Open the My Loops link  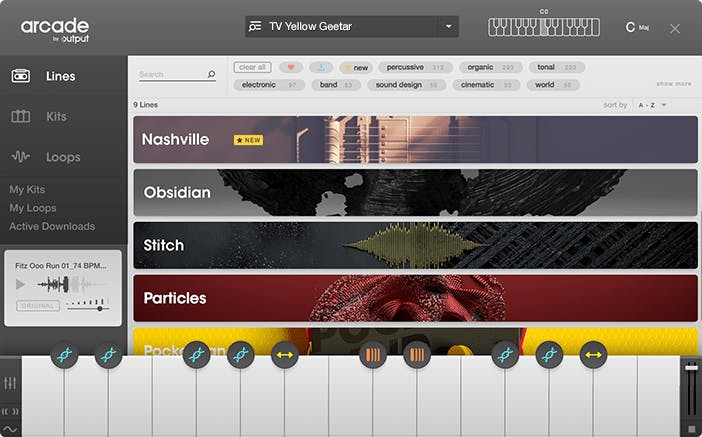(33, 208)
